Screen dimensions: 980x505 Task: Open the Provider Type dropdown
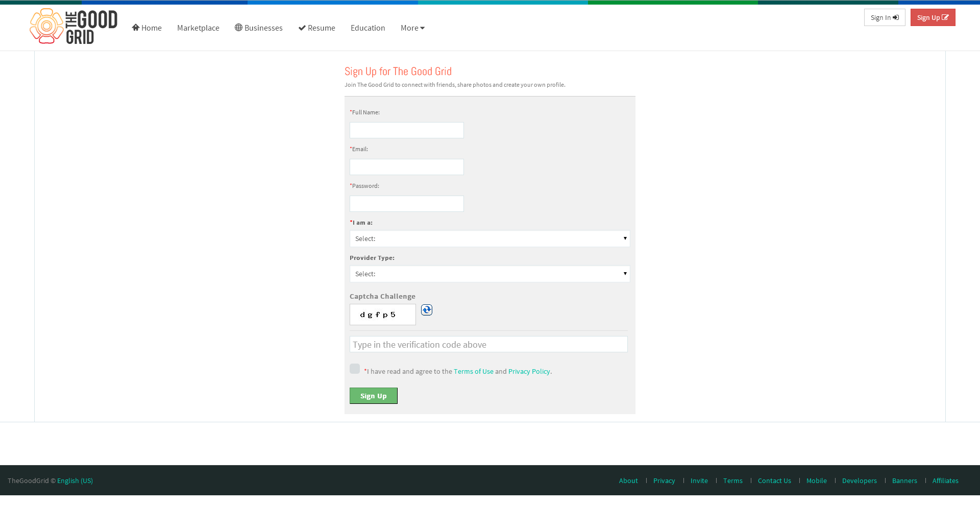click(489, 274)
